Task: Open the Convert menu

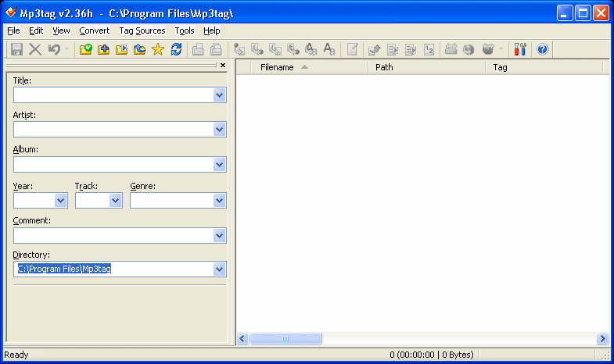Action: (x=95, y=30)
